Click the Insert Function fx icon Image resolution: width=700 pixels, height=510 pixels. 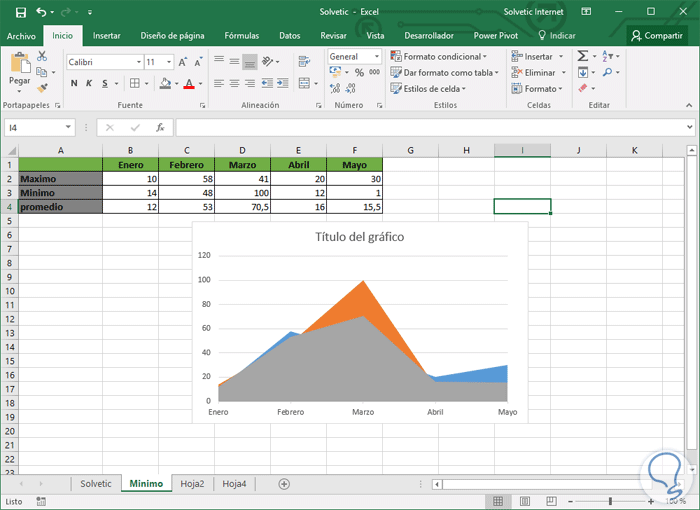(160, 128)
